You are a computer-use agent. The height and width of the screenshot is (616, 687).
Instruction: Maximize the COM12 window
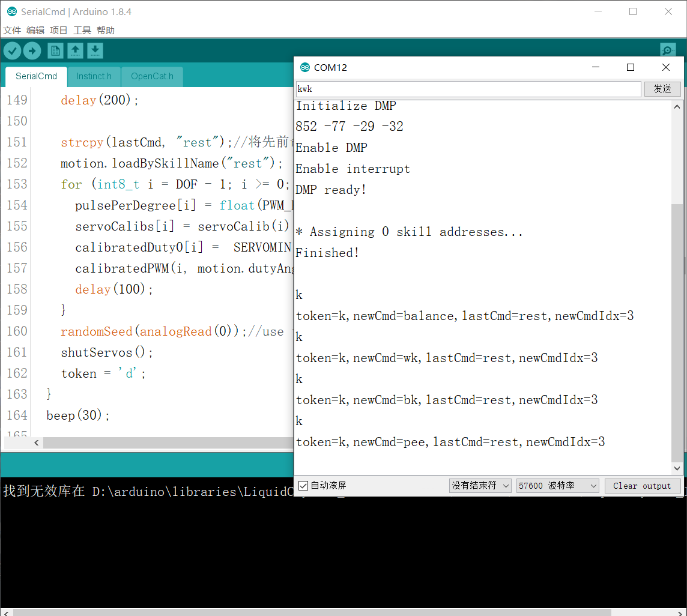point(631,67)
